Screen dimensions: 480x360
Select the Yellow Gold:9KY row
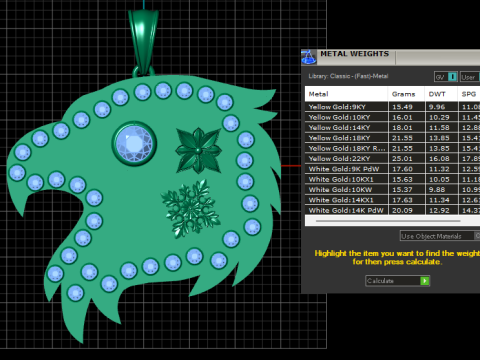(x=393, y=107)
